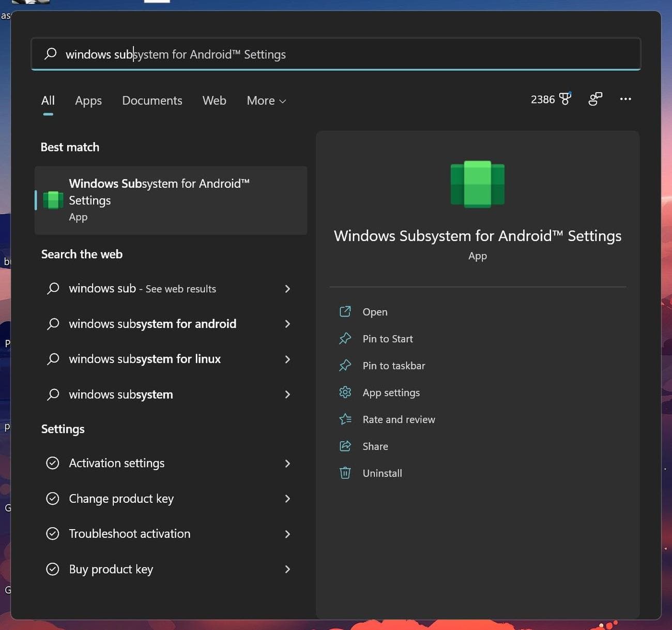This screenshot has width=672, height=630.
Task: Open the search options ellipsis menu
Action: coord(625,99)
